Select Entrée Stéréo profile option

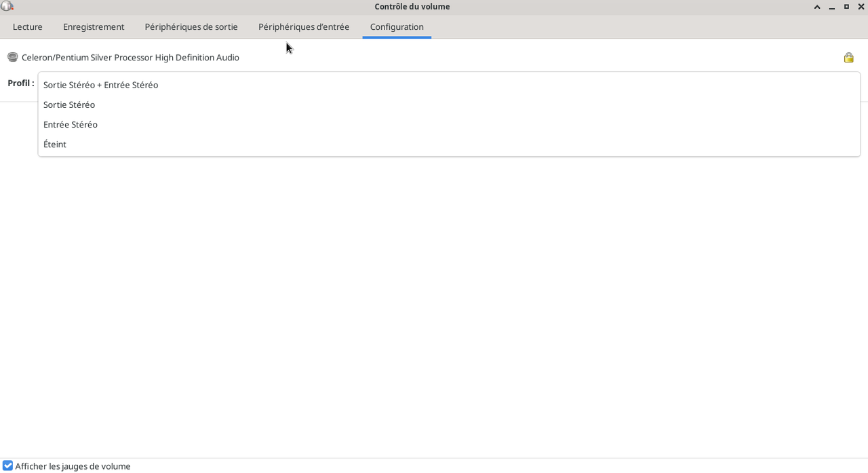(449, 124)
